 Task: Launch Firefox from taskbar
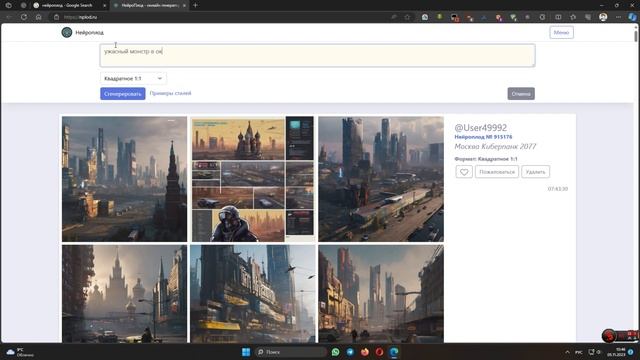tap(364, 352)
